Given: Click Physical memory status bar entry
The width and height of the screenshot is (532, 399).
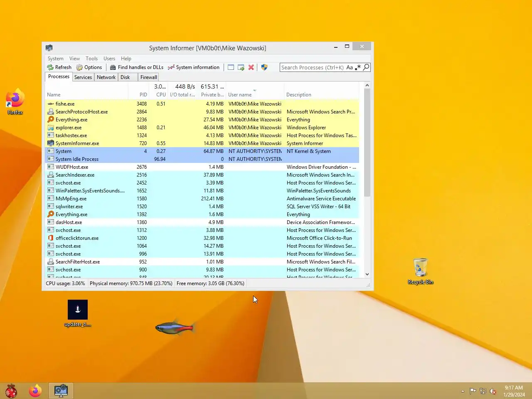Looking at the screenshot, I should (131, 283).
